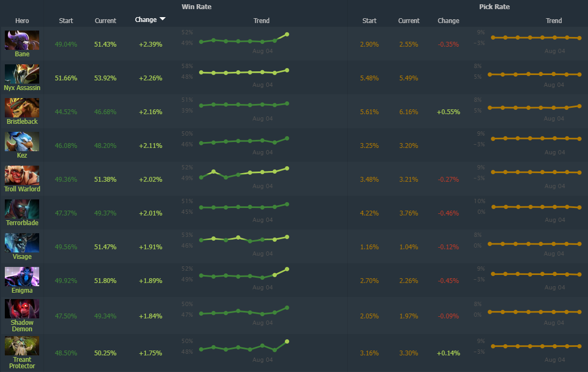Click Bane win rate trend chart

click(x=244, y=39)
